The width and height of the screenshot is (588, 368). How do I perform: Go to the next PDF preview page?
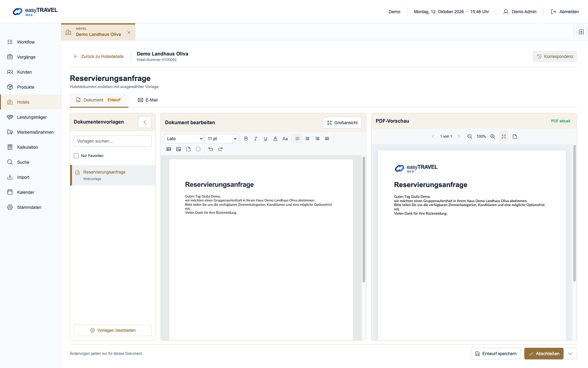[459, 136]
